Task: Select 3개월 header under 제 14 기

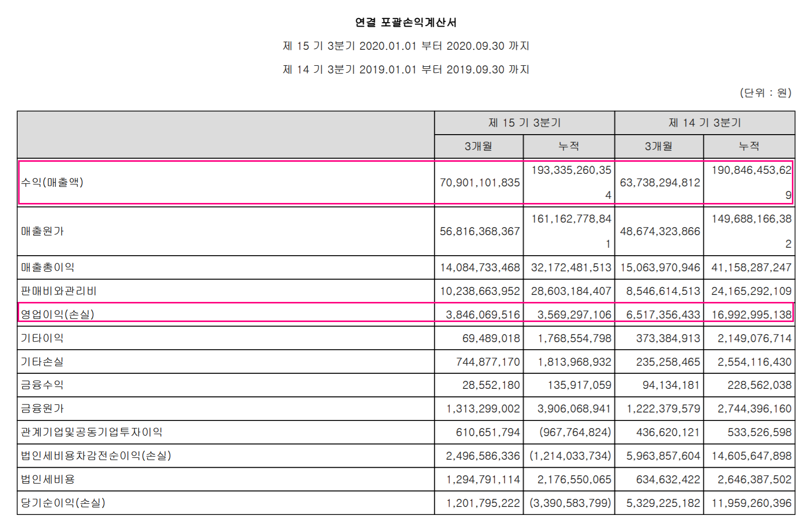Action: coord(659,146)
